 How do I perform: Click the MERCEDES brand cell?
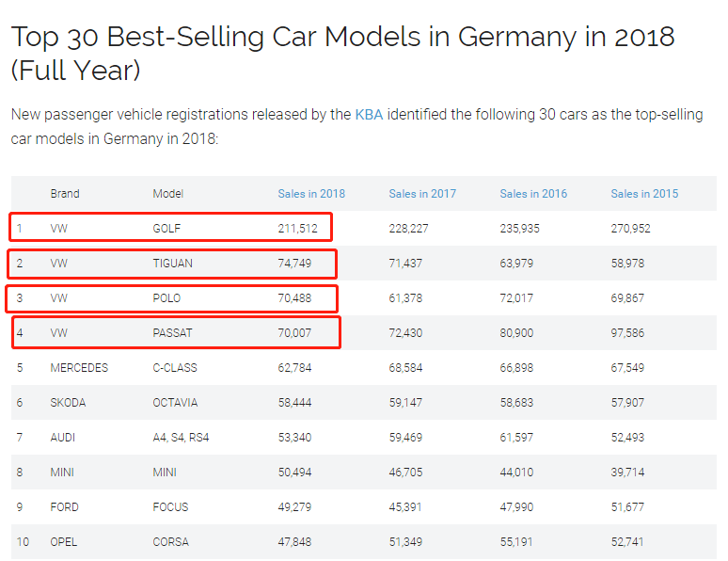click(x=79, y=368)
